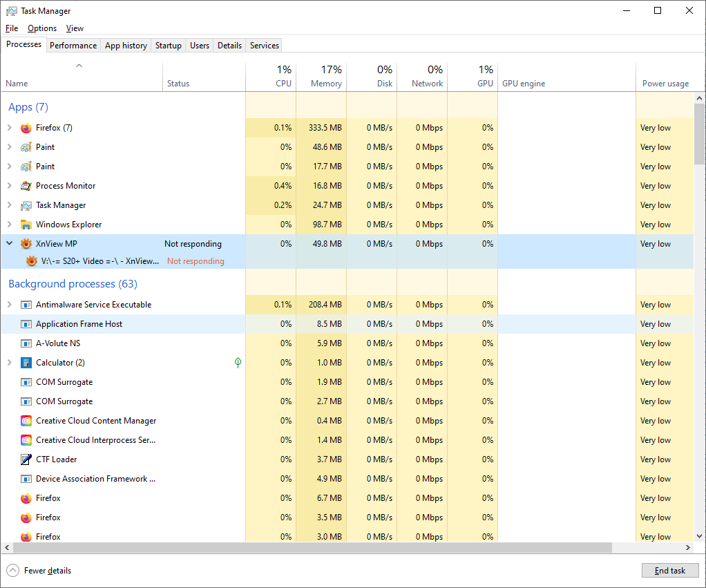Open the Startup tab
Viewport: 706px width, 588px height.
[x=168, y=46]
